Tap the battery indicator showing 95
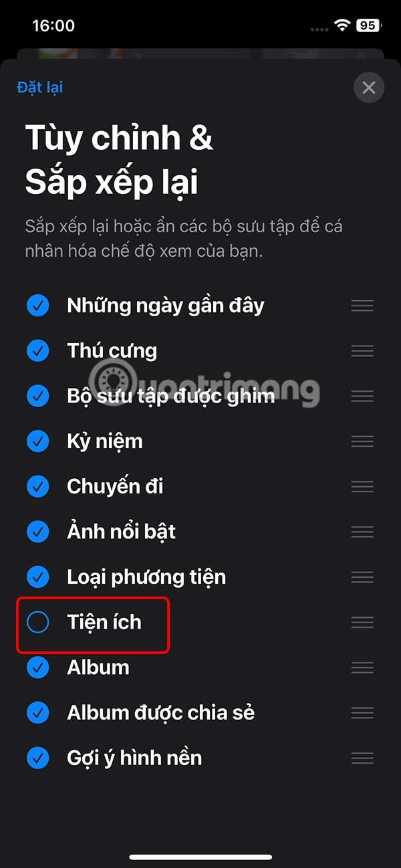 coord(369,25)
